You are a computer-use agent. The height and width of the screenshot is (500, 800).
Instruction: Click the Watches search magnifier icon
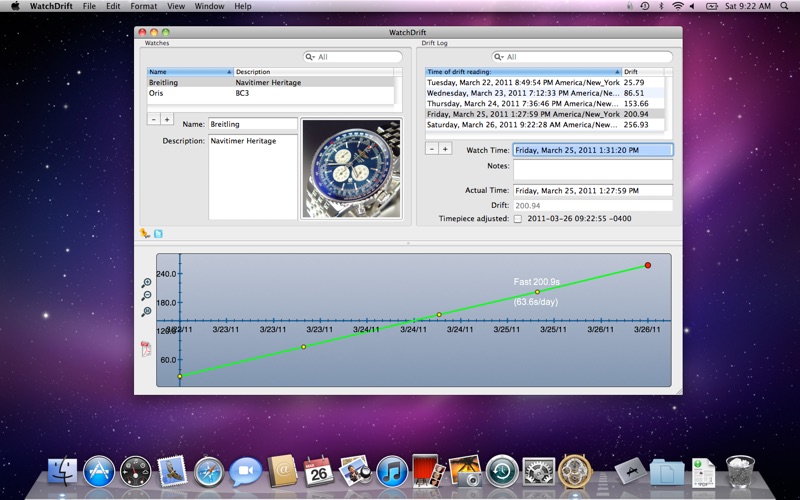(310, 57)
